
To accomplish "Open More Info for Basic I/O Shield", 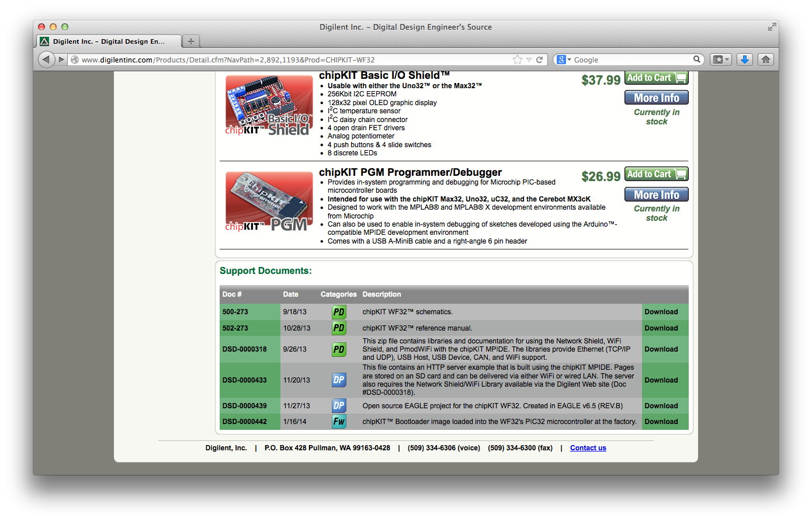I will (657, 98).
